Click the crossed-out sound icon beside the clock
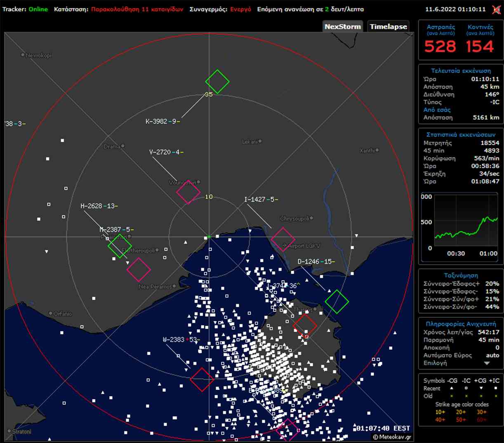 coord(497,9)
